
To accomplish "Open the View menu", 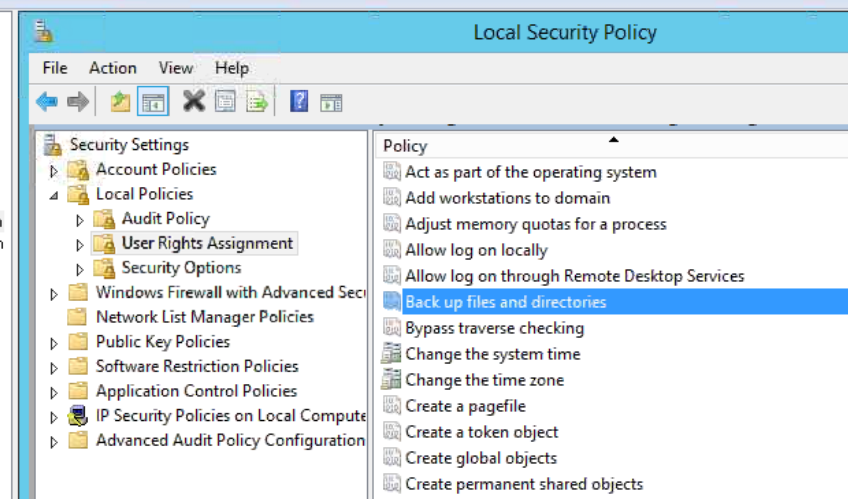I will (x=176, y=68).
